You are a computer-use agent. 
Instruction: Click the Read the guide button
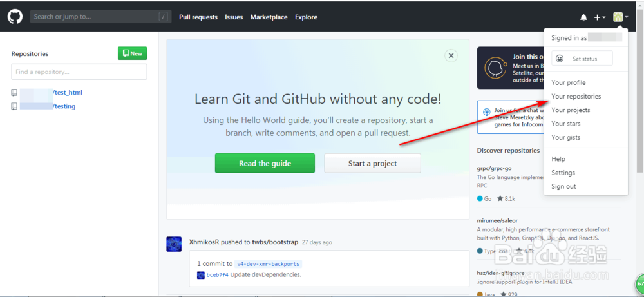pyautogui.click(x=265, y=163)
